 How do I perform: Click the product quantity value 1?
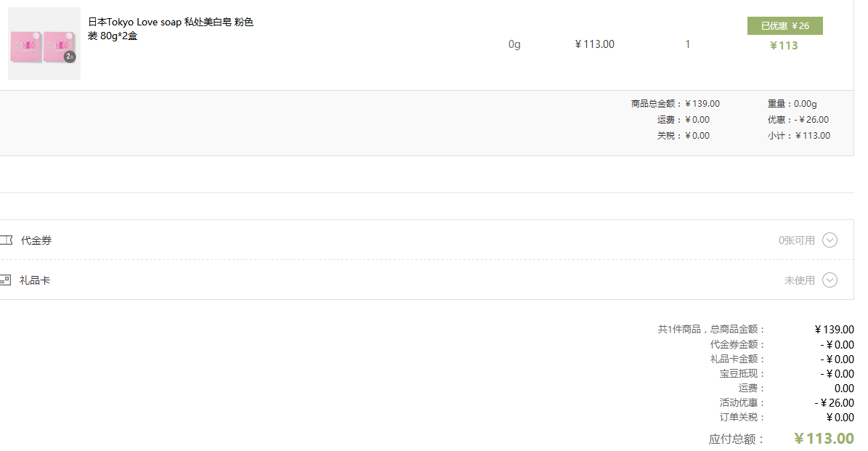click(688, 44)
